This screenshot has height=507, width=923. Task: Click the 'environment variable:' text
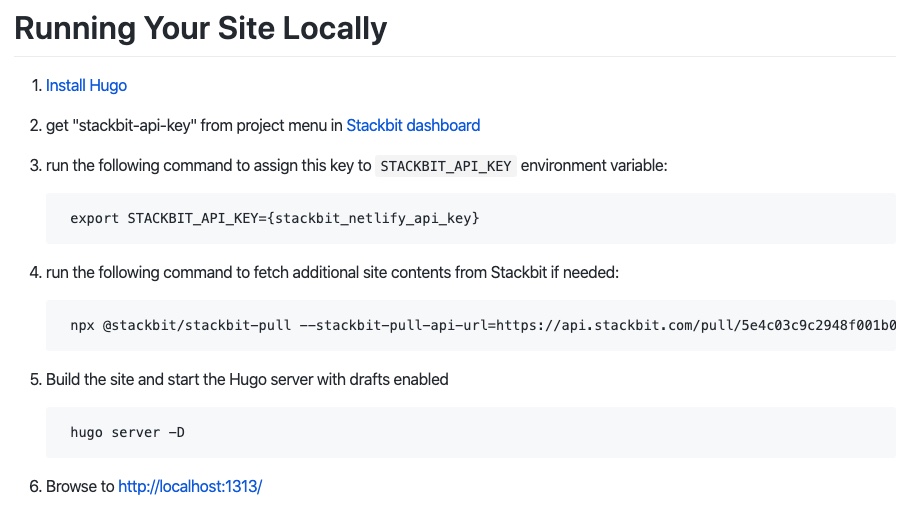[x=594, y=165]
